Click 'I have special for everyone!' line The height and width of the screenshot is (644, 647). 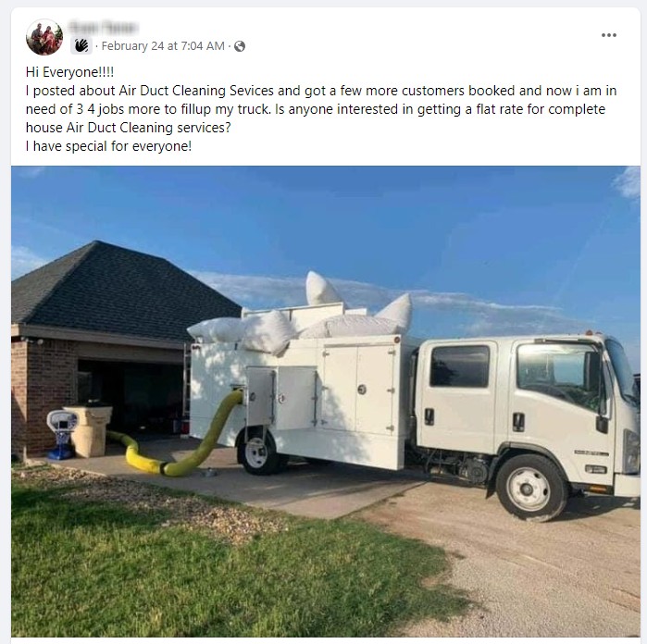[x=108, y=146]
